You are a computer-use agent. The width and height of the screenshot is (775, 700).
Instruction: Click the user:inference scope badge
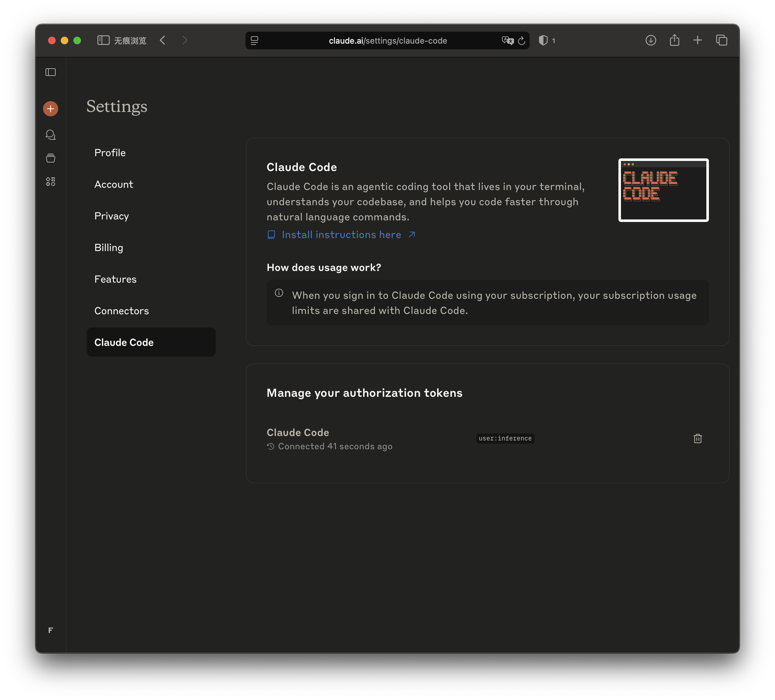pyautogui.click(x=505, y=438)
